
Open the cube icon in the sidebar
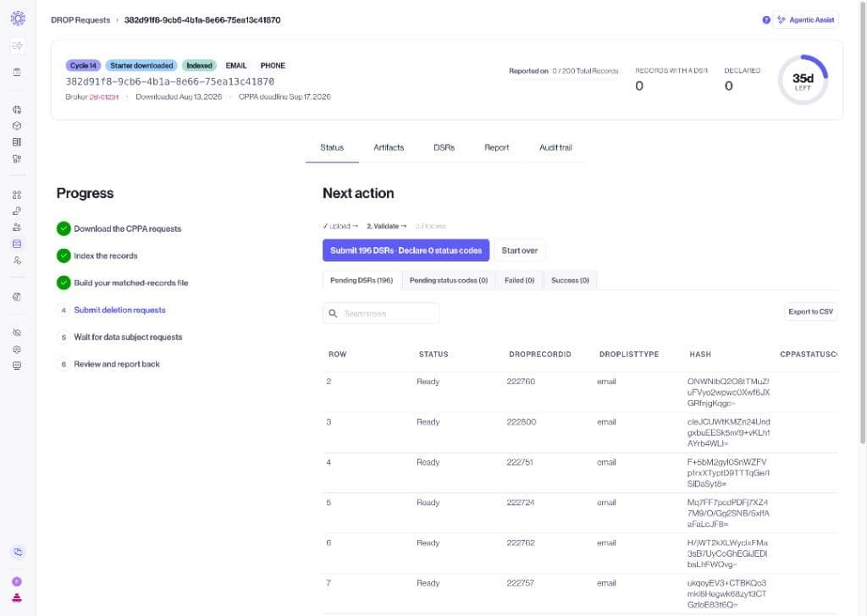point(17,125)
